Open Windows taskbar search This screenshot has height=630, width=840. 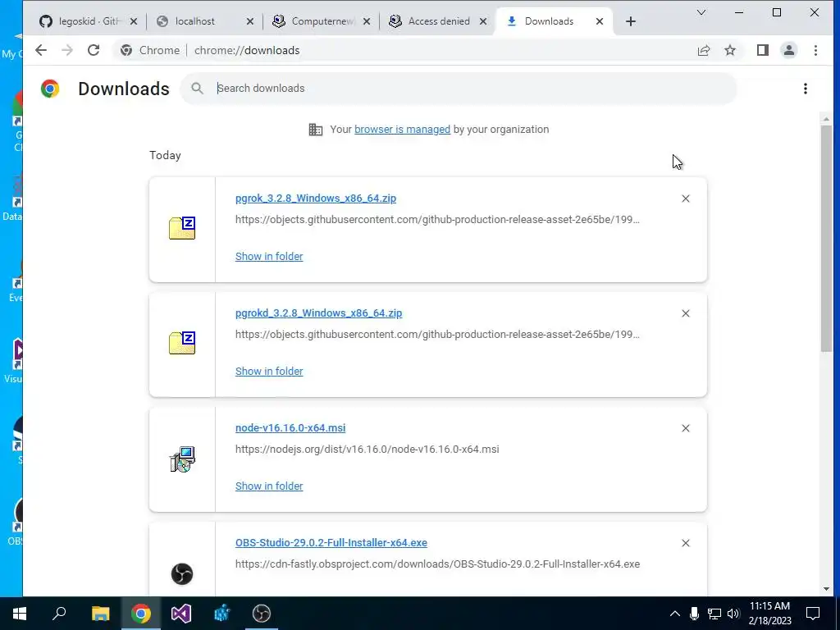coord(59,614)
